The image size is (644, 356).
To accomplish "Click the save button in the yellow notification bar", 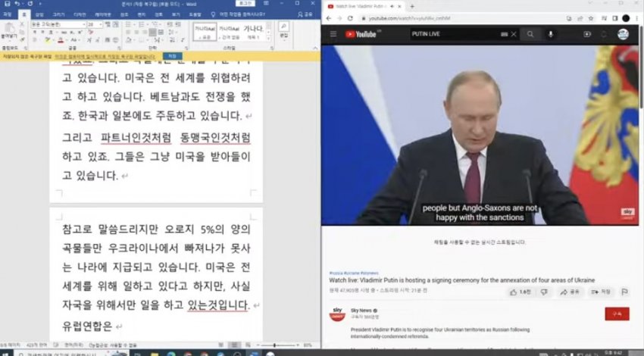I will 174,56.
